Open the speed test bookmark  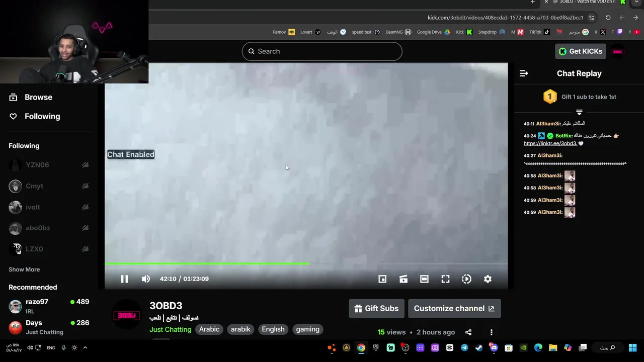pyautogui.click(x=366, y=32)
